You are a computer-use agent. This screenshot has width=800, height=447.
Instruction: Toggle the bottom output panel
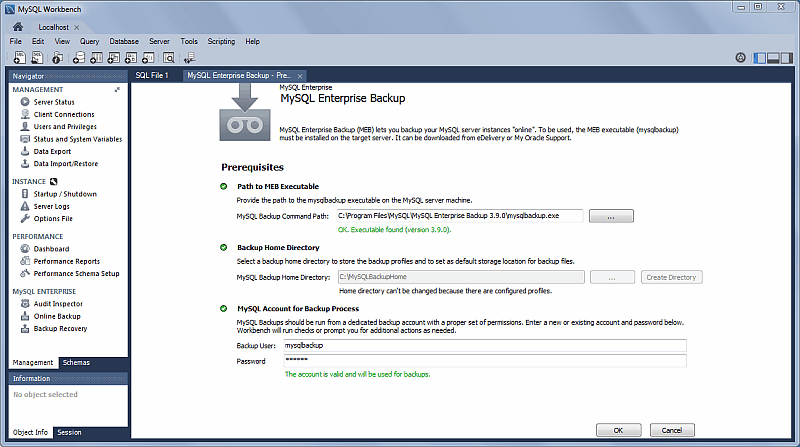[x=773, y=58]
